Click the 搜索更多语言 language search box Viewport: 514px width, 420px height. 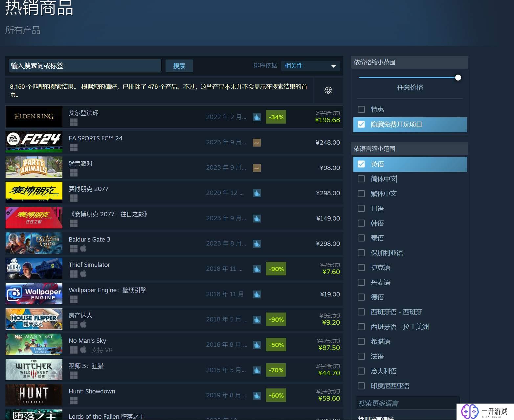[408, 403]
